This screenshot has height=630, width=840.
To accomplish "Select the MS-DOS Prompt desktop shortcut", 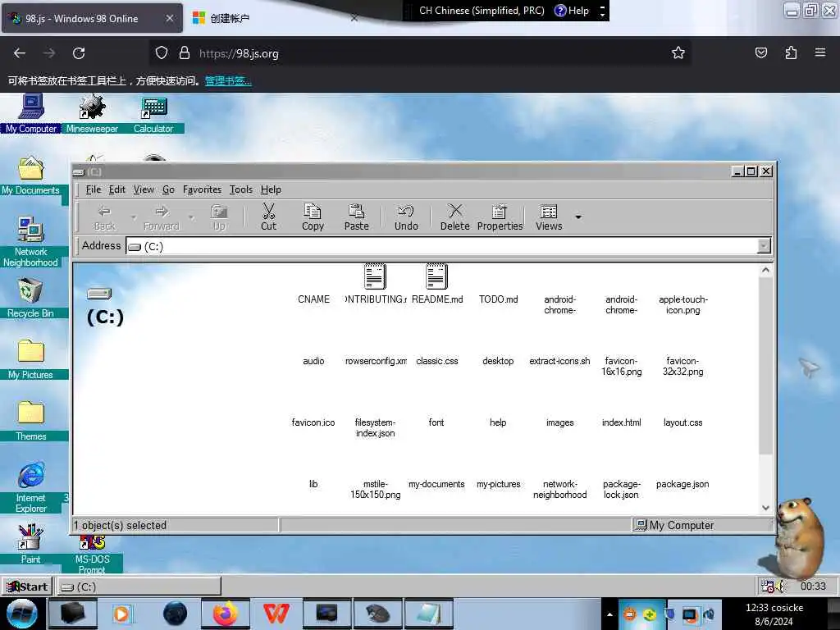I will (92, 555).
